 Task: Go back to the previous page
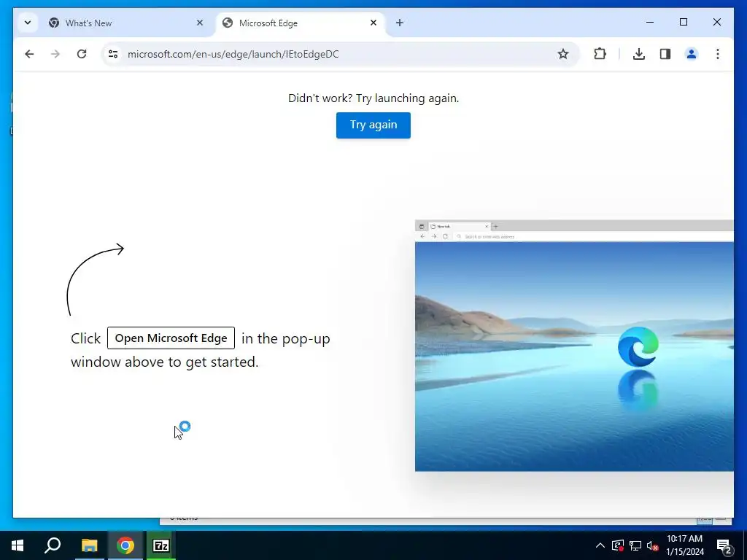pyautogui.click(x=29, y=54)
